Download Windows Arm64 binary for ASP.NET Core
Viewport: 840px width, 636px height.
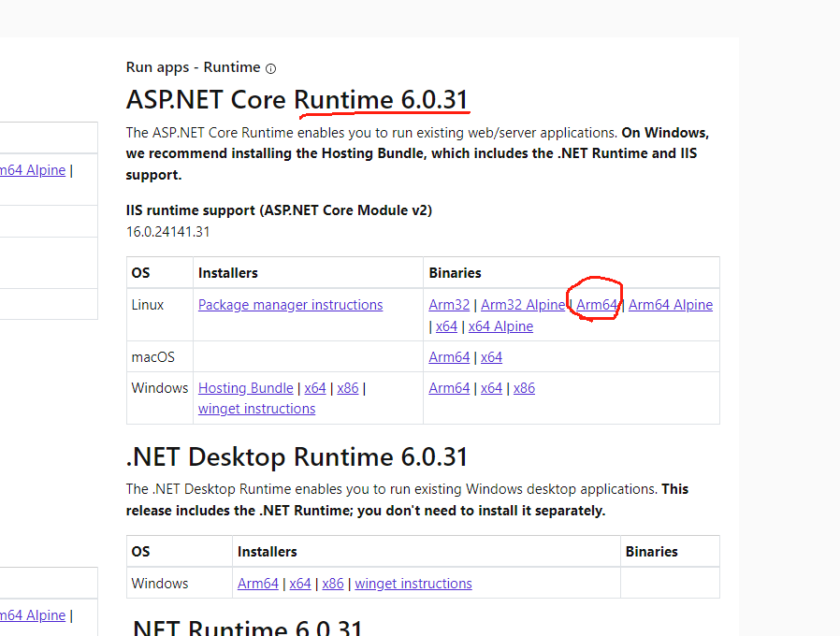point(449,388)
